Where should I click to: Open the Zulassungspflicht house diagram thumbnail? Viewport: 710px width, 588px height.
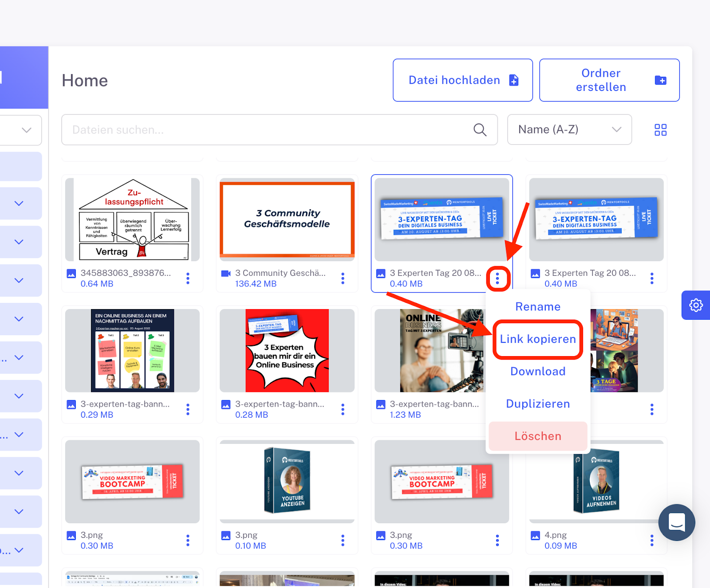(x=132, y=220)
